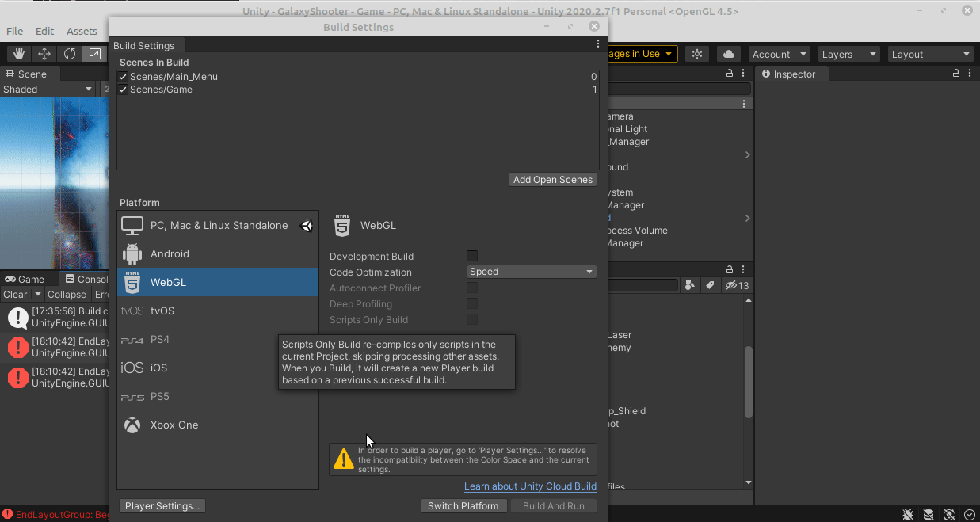Image resolution: width=980 pixels, height=522 pixels.
Task: Select the PS4 platform
Action: 218,339
